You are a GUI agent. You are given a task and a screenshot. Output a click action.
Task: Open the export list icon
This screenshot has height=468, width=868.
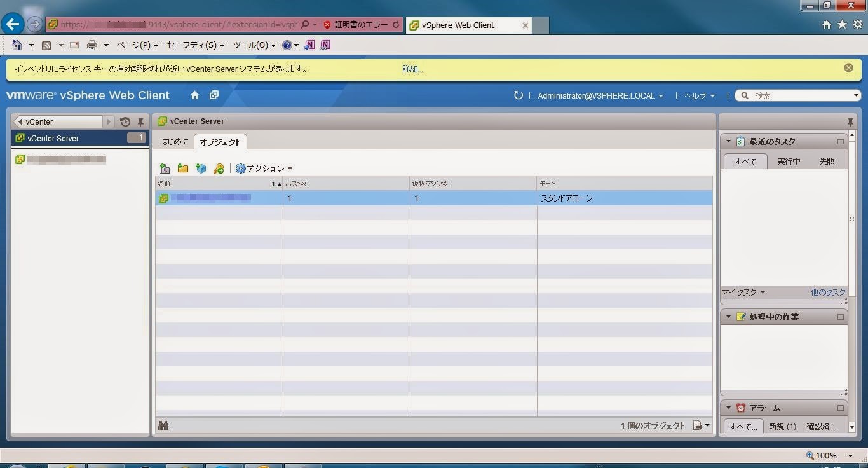coord(698,425)
